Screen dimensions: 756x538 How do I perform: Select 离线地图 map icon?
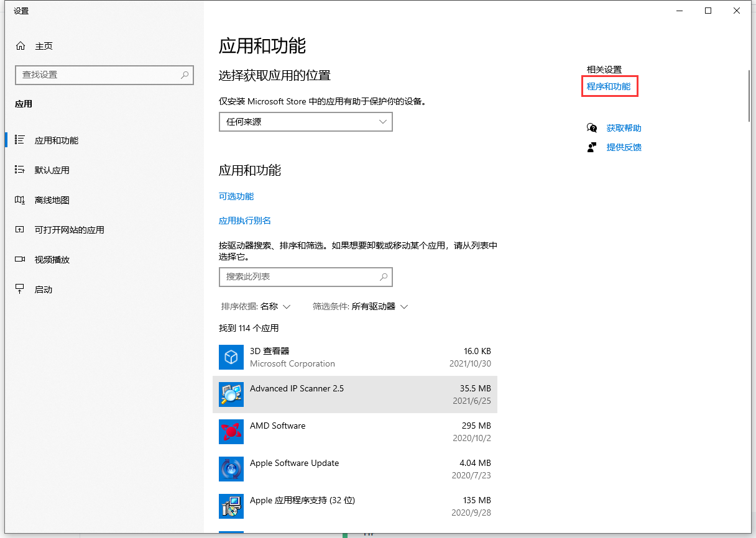tap(20, 200)
